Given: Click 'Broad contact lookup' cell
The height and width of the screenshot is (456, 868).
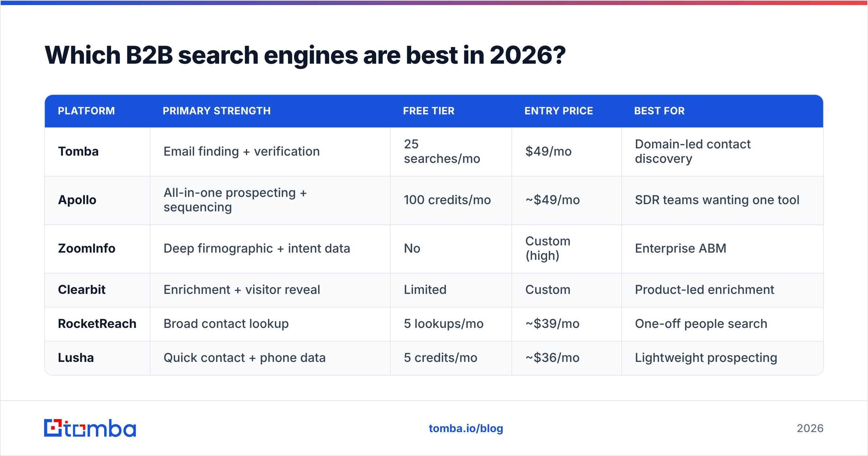Looking at the screenshot, I should tap(270, 324).
